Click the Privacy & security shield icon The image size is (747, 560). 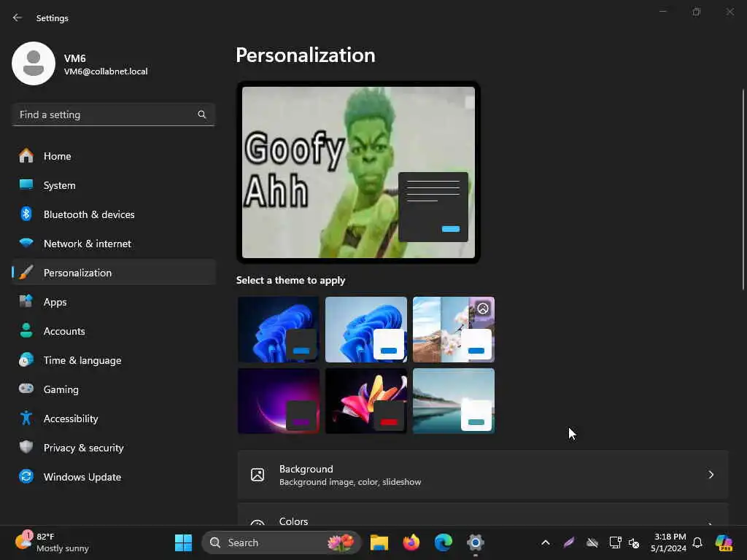[26, 447]
